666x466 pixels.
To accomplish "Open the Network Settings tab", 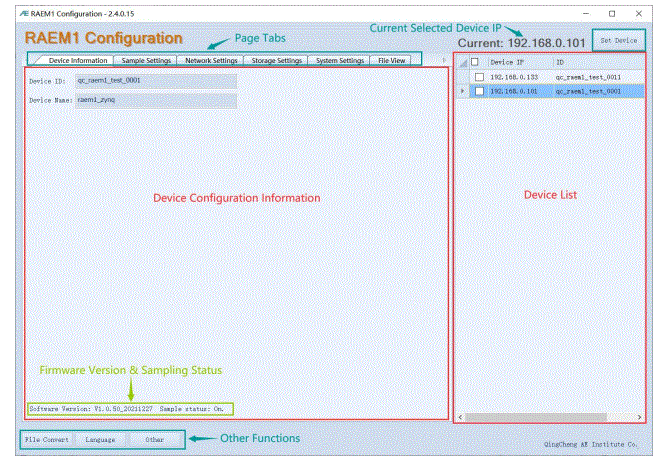I will pyautogui.click(x=211, y=60).
